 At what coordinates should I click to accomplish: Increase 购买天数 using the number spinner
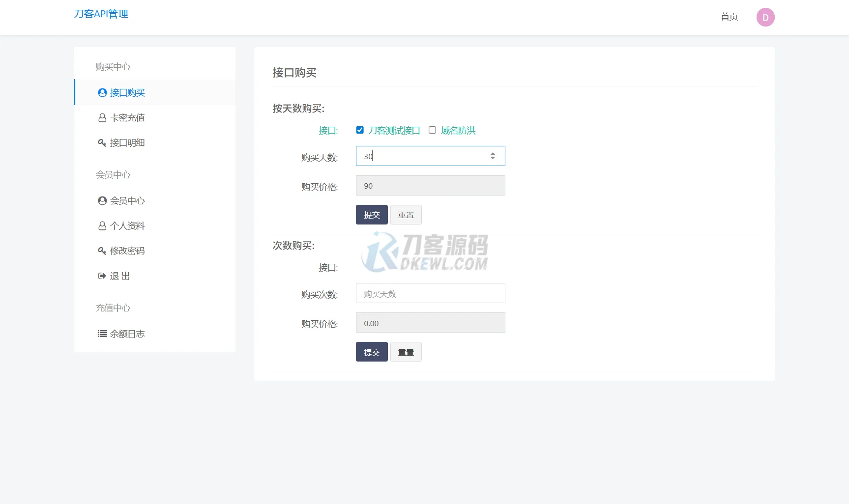(x=493, y=153)
